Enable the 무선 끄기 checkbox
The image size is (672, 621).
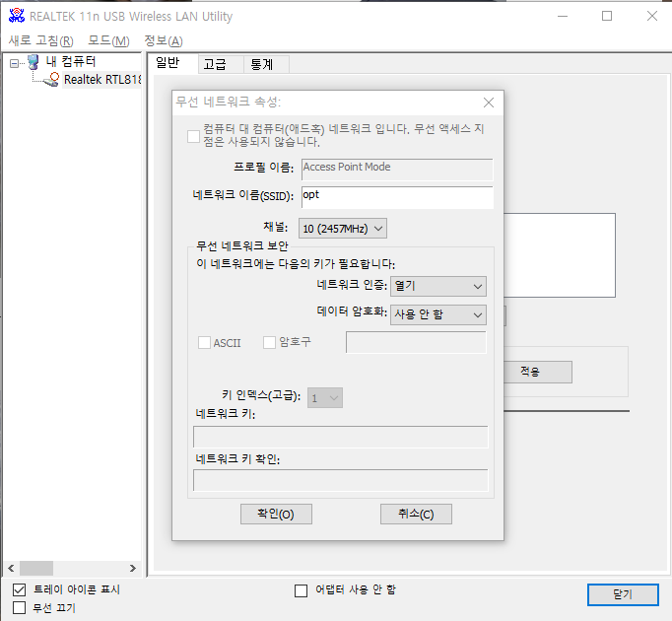tap(20, 608)
